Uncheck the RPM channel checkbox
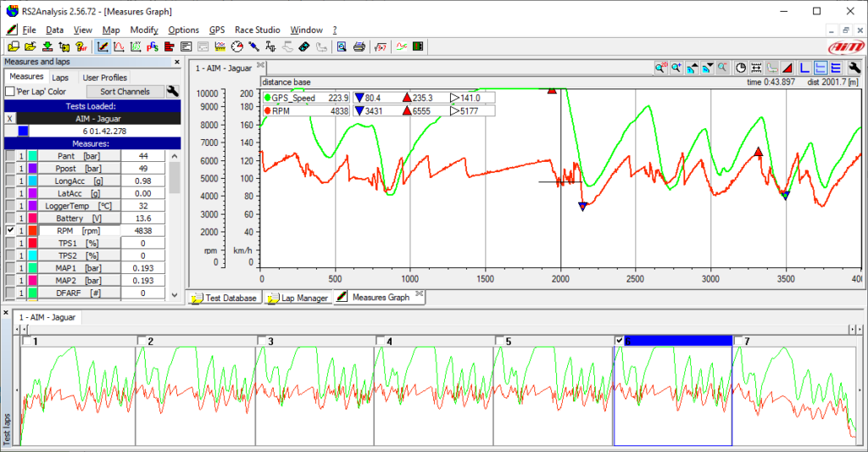Viewport: 868px width, 452px height. (10, 231)
